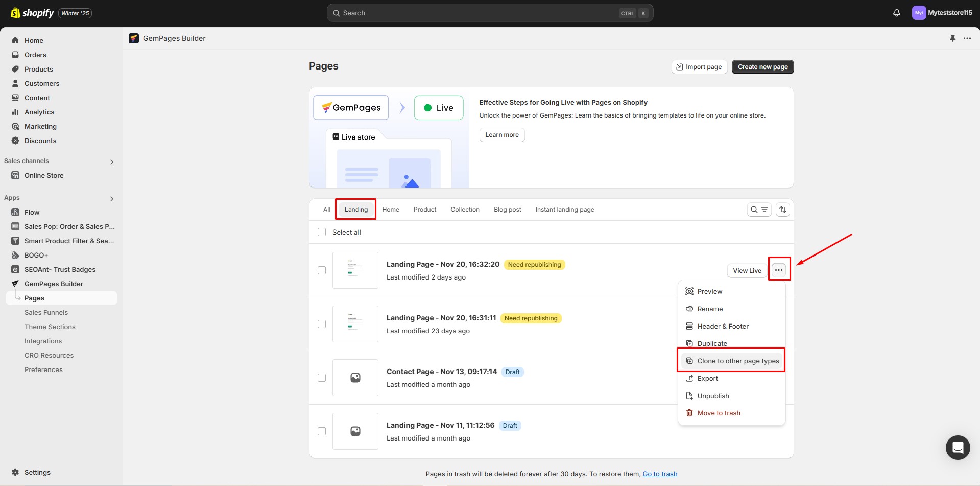Pin the GemPages Builder app
This screenshot has width=980, height=486.
coord(952,38)
